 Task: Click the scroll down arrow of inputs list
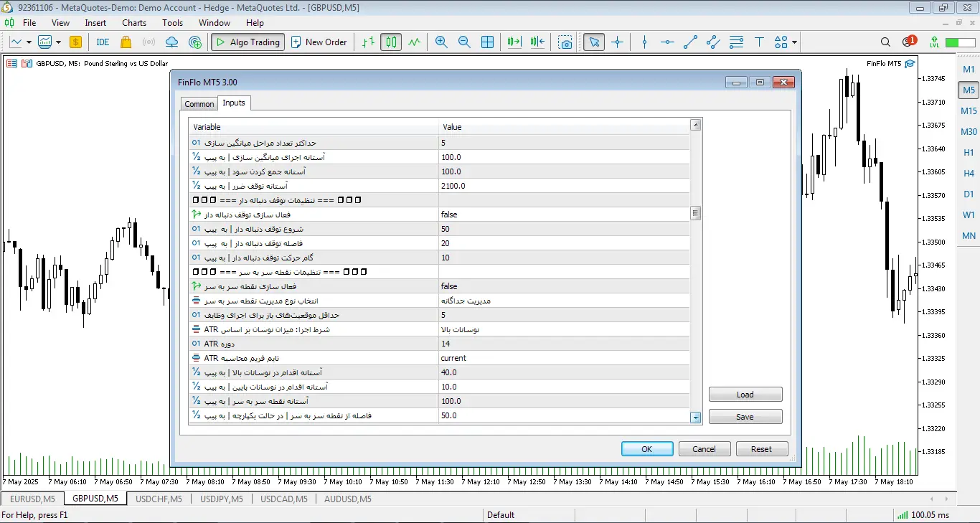click(x=695, y=417)
